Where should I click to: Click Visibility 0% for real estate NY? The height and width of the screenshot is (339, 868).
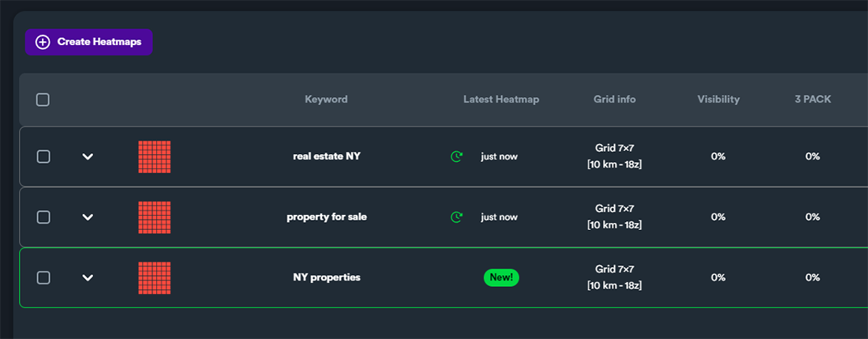pyautogui.click(x=719, y=156)
